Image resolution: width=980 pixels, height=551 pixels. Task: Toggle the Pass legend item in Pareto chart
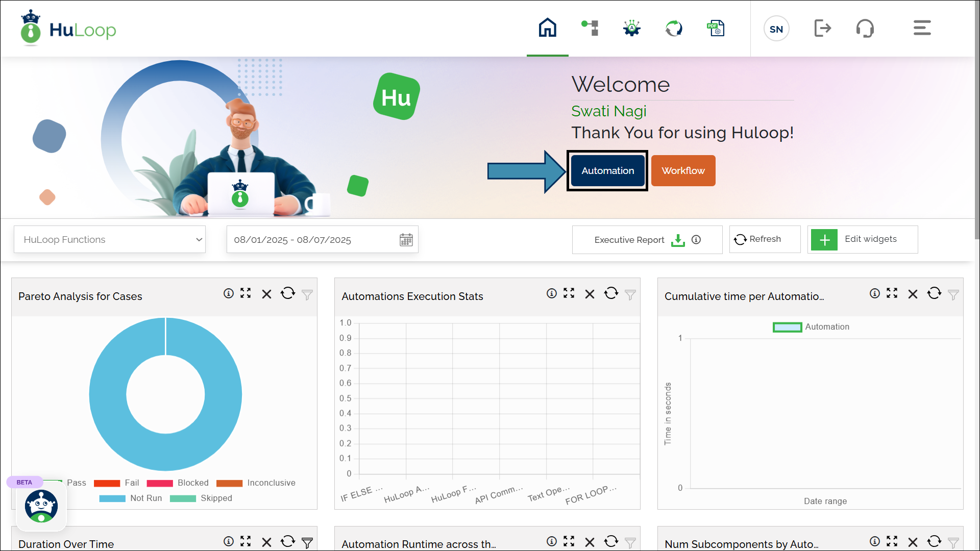(x=76, y=483)
